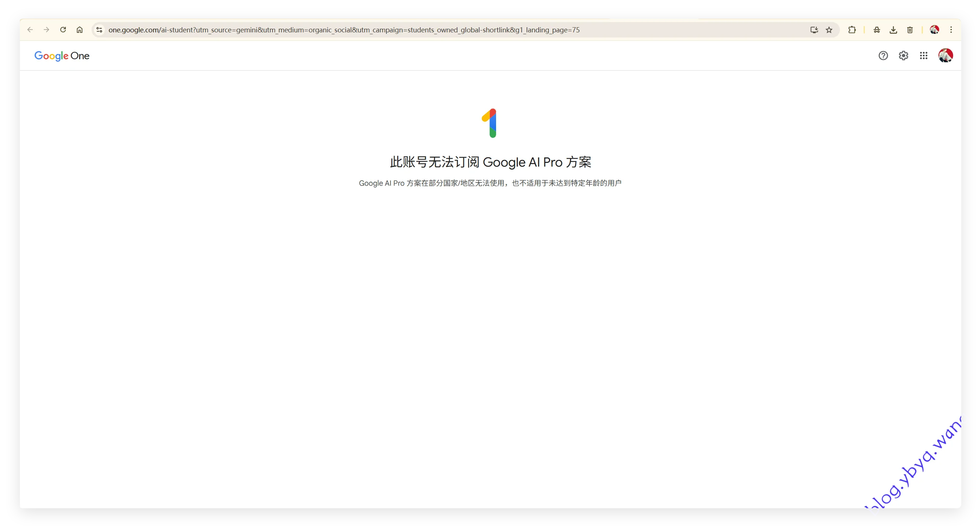
Task: Bookmark this page with the star icon
Action: [829, 30]
